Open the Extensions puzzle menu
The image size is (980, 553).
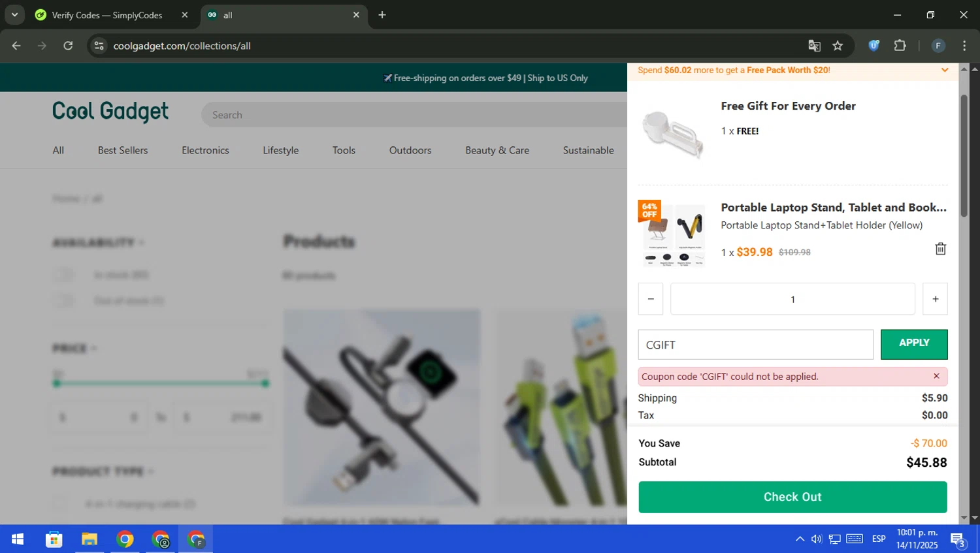(900, 46)
